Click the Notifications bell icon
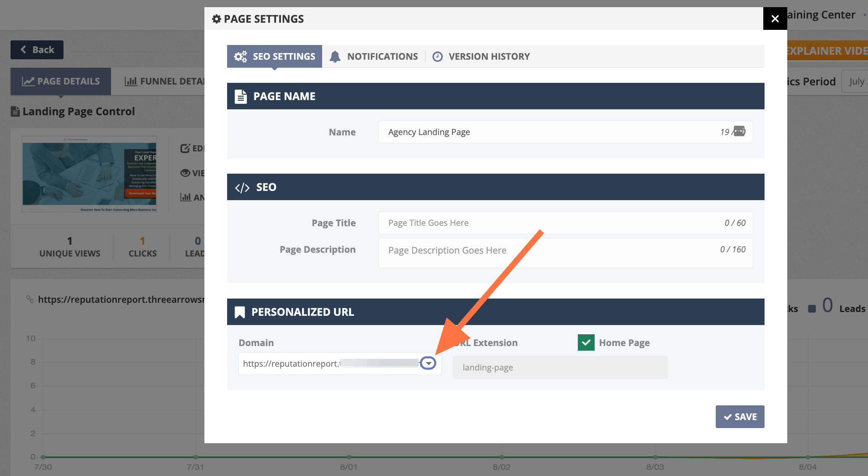This screenshot has height=476, width=868. coord(335,56)
